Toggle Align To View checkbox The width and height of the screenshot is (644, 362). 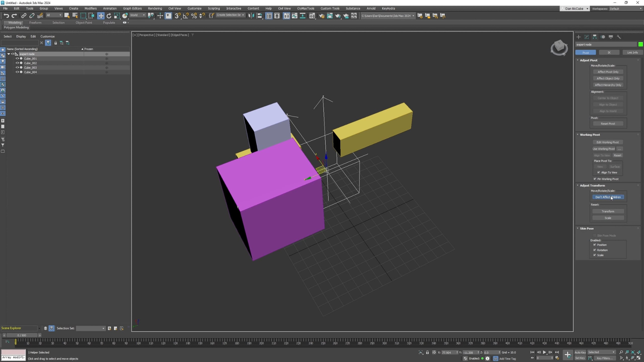tap(599, 173)
